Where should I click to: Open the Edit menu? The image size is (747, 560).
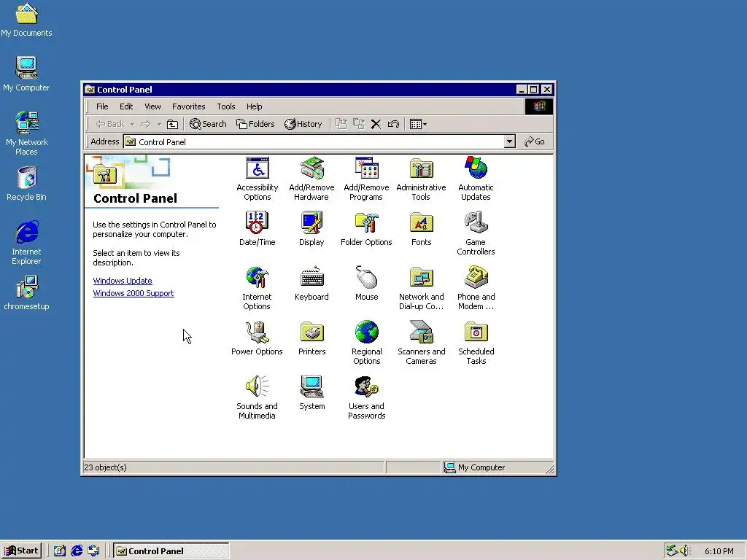[126, 106]
